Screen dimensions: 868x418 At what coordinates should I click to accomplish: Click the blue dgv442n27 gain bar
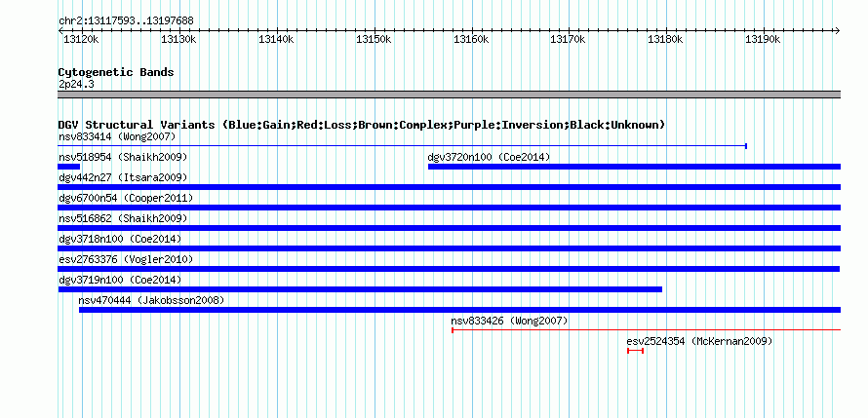[450, 187]
